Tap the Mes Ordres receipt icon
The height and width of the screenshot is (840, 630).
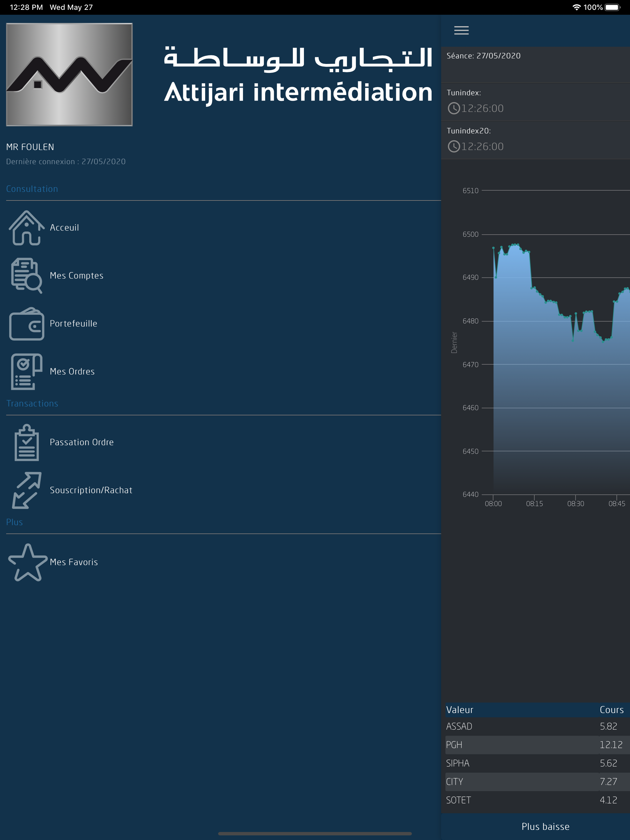26,372
